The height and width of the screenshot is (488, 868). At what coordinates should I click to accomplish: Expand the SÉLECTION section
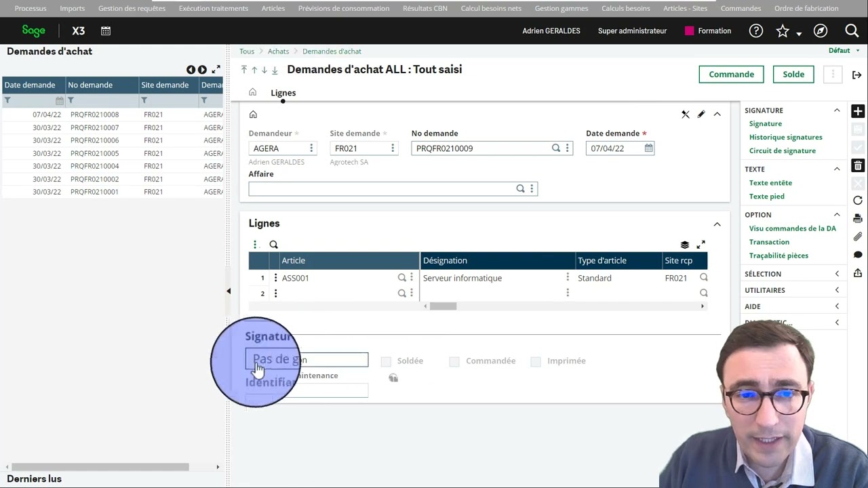[x=837, y=274]
